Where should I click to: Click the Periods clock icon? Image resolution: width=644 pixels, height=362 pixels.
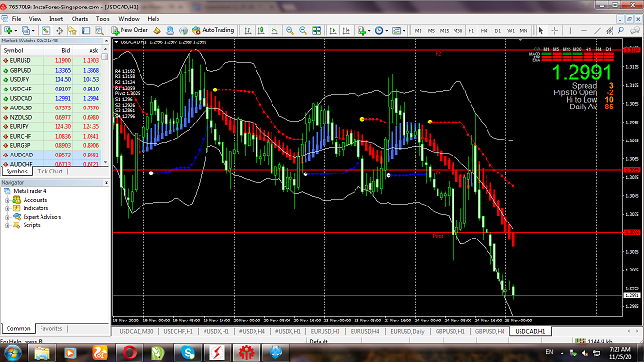[x=379, y=30]
